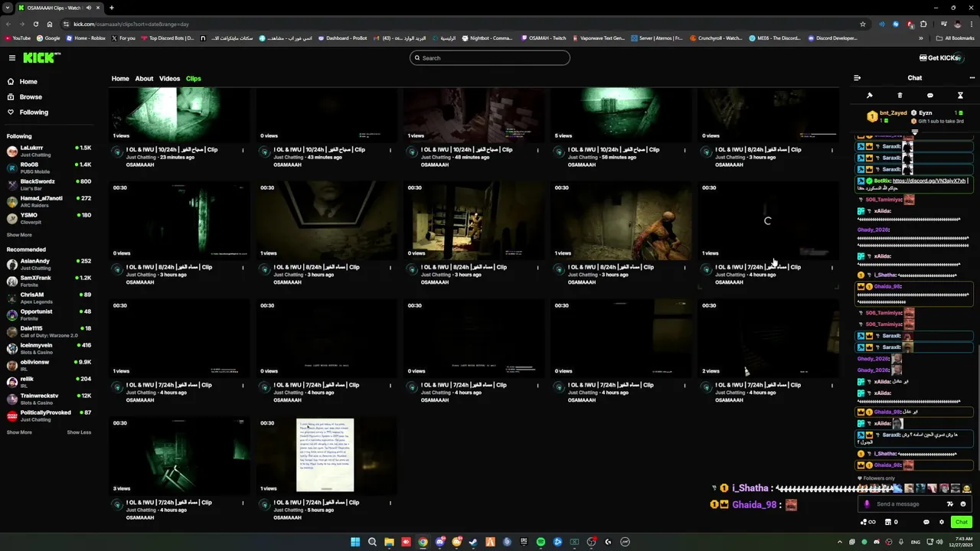980x551 pixels.
Task: Open Windows Start menu
Action: [x=355, y=542]
